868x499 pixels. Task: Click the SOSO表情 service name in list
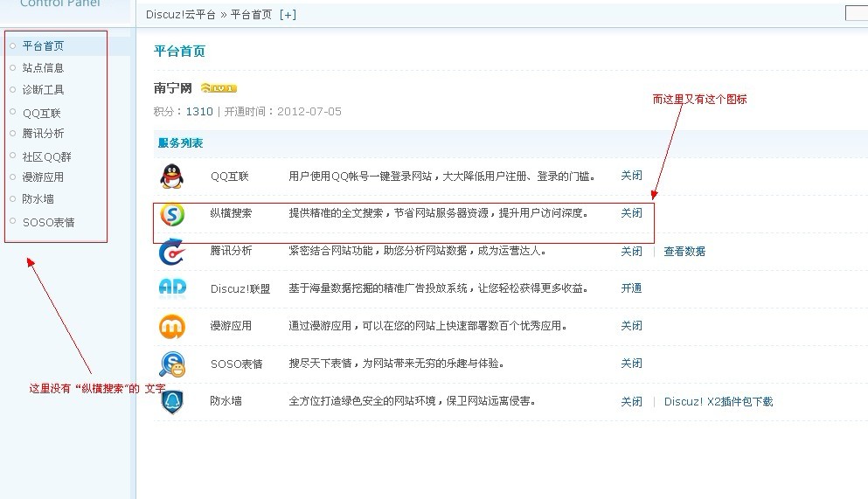pos(236,364)
